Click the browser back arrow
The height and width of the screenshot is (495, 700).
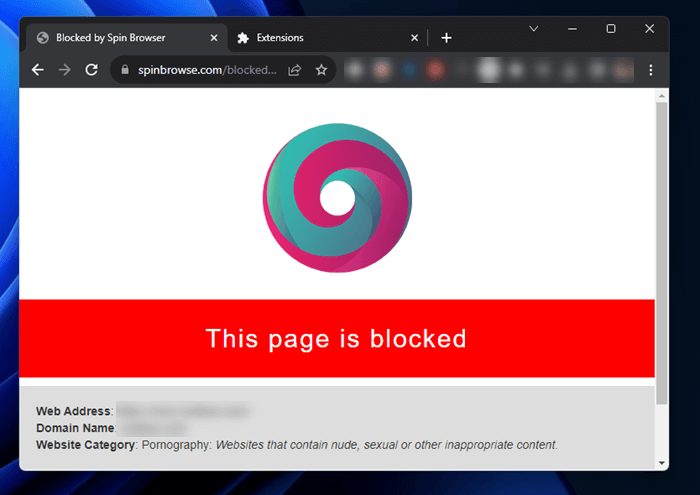pos(38,70)
